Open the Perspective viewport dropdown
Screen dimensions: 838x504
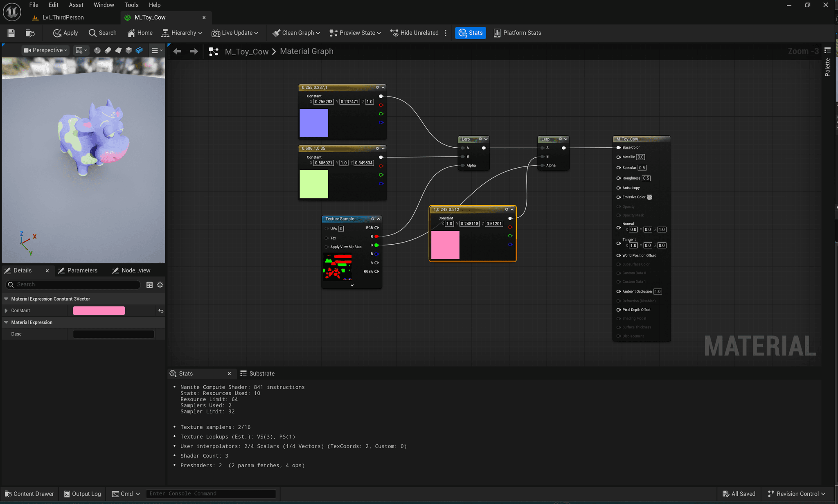(45, 50)
